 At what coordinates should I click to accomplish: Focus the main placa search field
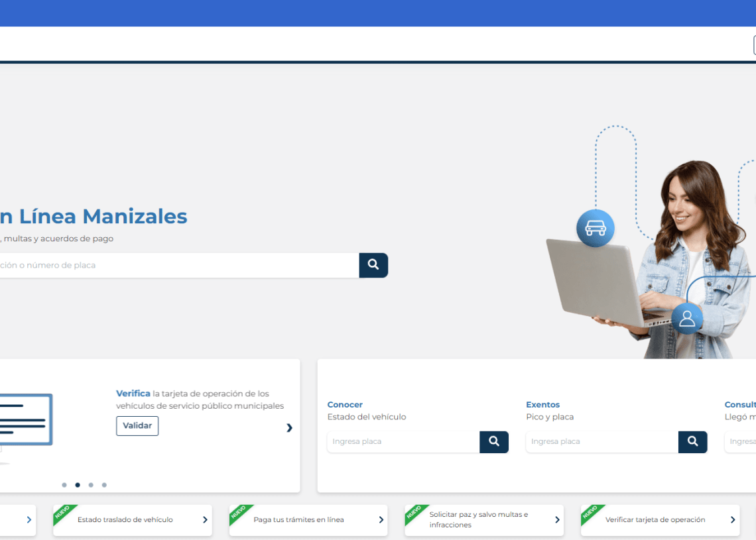pyautogui.click(x=179, y=266)
